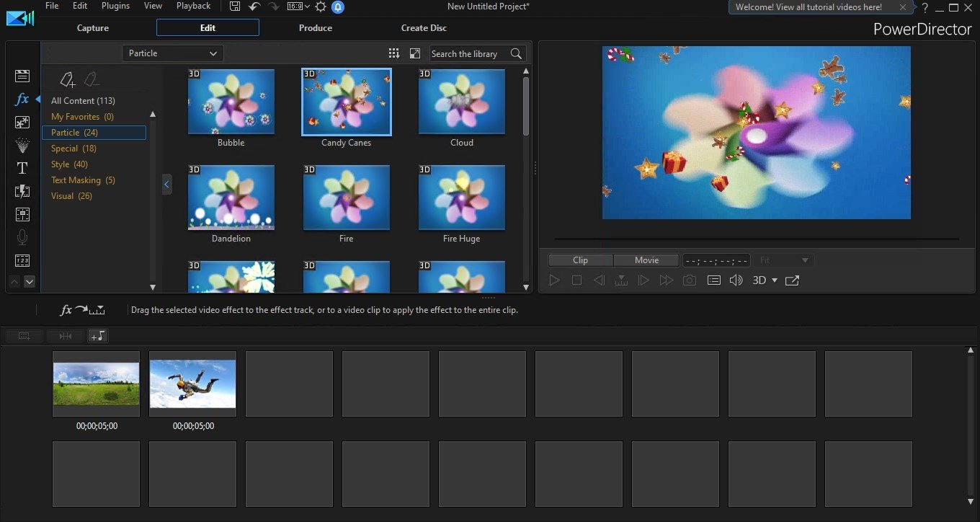The height and width of the screenshot is (522, 980).
Task: Add a new tag with the tag icon
Action: [x=68, y=79]
